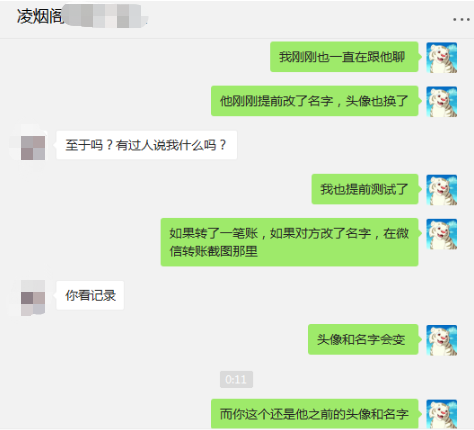
Task: Click tiger avatar beside 头像和名字会变
Action: [442, 340]
